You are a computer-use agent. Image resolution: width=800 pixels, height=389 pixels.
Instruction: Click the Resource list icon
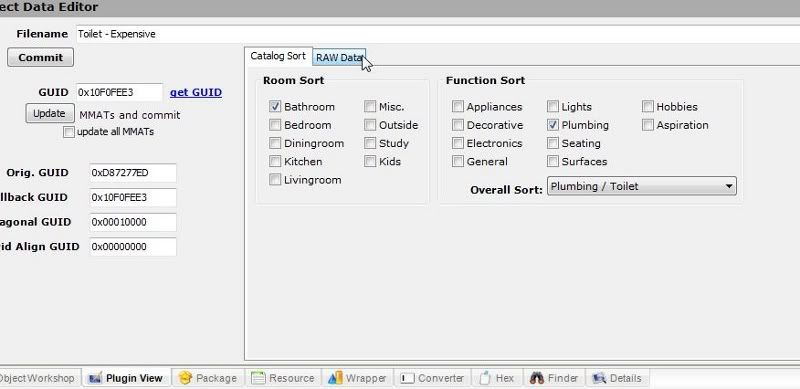[258, 378]
